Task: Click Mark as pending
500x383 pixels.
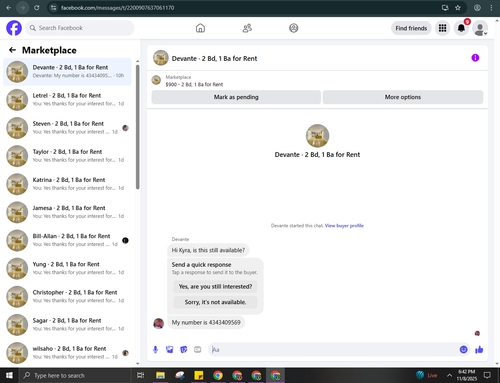Action: click(236, 97)
